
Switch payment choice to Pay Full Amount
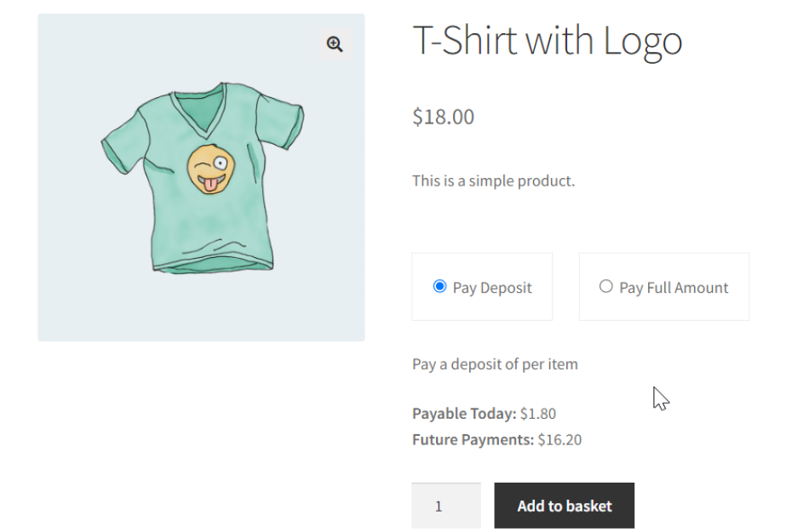(x=606, y=286)
